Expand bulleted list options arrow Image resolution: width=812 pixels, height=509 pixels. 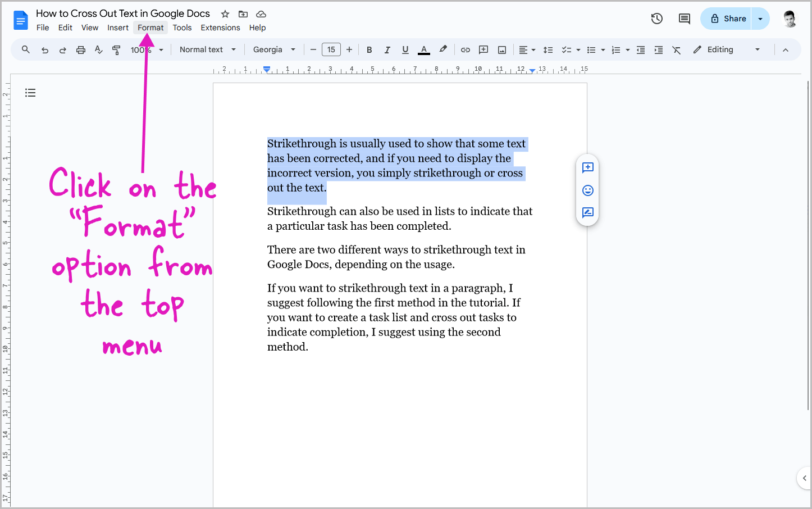(x=603, y=49)
